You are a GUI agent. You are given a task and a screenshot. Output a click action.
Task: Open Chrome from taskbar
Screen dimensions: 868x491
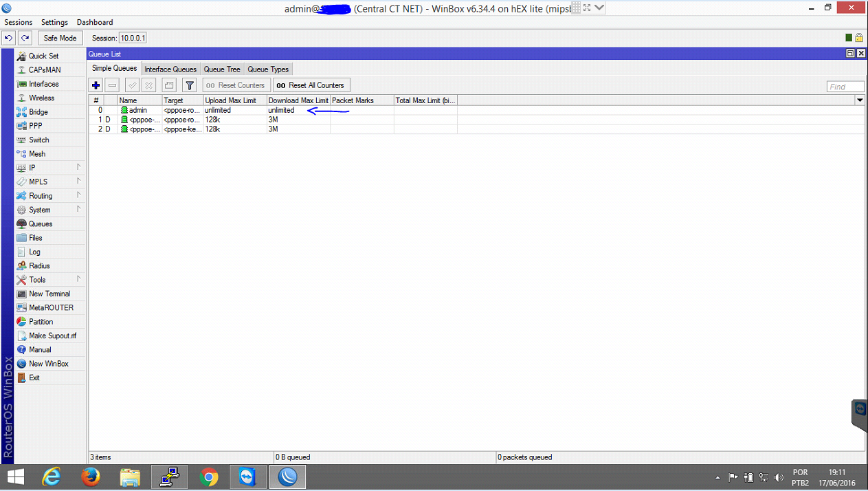click(x=209, y=477)
